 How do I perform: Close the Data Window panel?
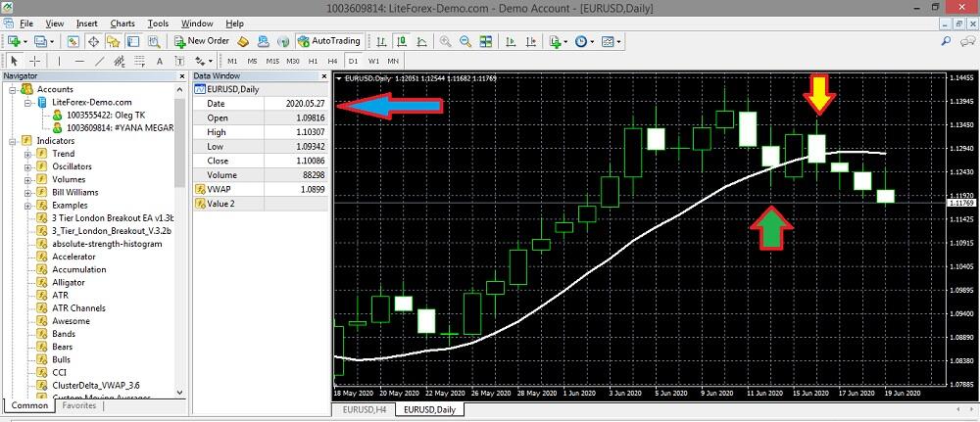[x=323, y=76]
